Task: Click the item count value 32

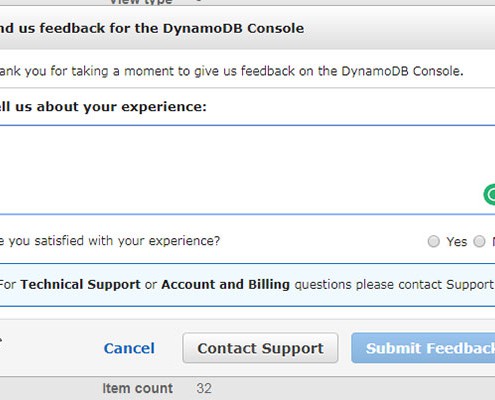Action: coord(204,388)
